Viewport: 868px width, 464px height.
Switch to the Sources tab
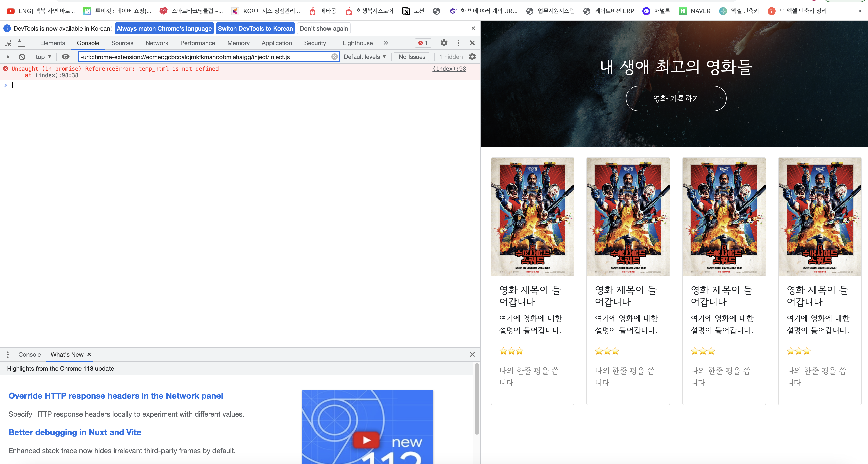tap(122, 43)
